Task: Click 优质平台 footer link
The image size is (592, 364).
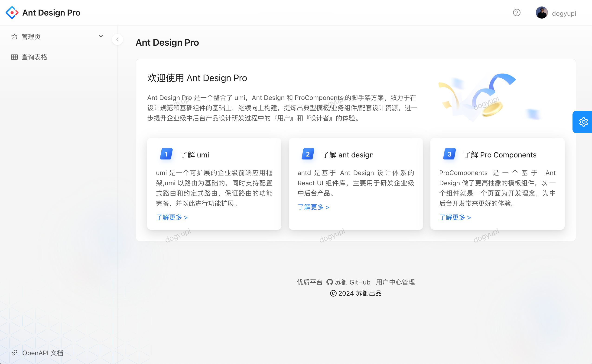Action: coord(309,282)
